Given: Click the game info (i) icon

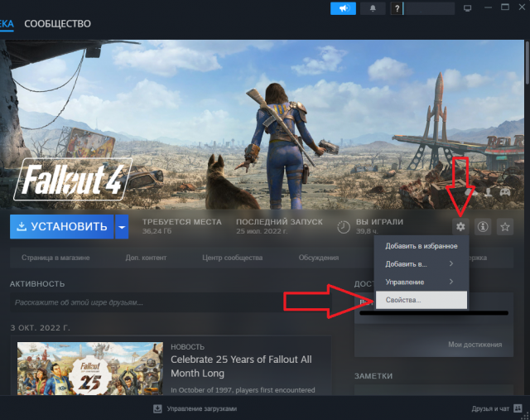Looking at the screenshot, I should 484,226.
